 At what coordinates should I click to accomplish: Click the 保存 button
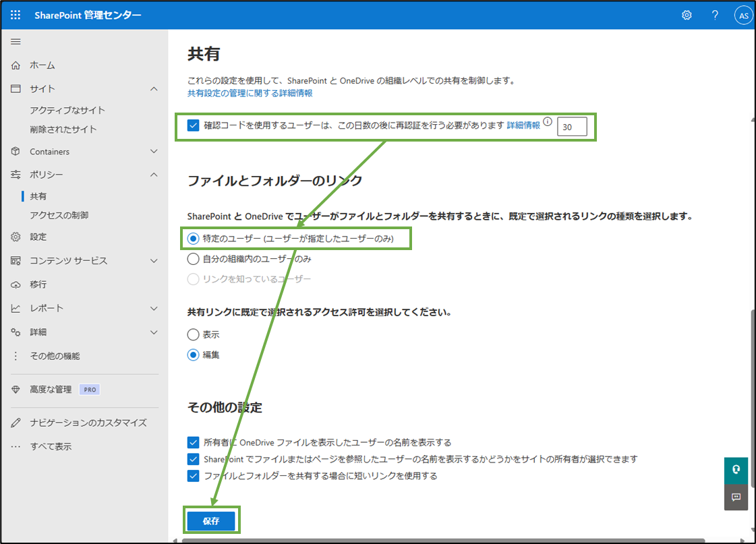pyautogui.click(x=211, y=521)
